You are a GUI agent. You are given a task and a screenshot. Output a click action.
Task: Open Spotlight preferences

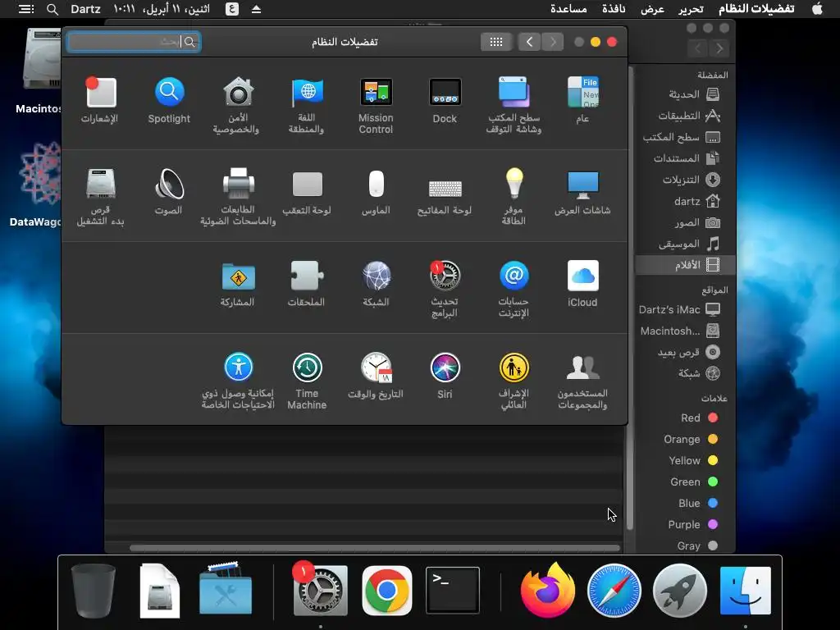point(169,101)
